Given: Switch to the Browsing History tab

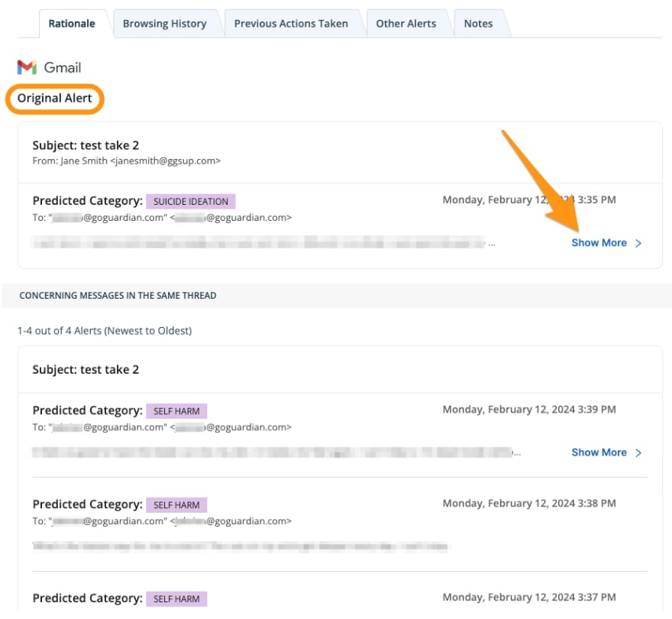Looking at the screenshot, I should tap(165, 24).
